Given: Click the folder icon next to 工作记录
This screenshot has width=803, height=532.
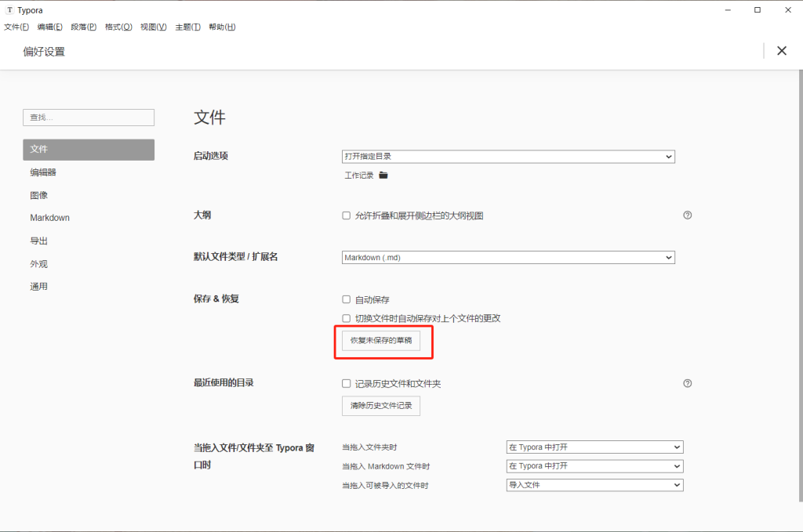Looking at the screenshot, I should click(383, 176).
